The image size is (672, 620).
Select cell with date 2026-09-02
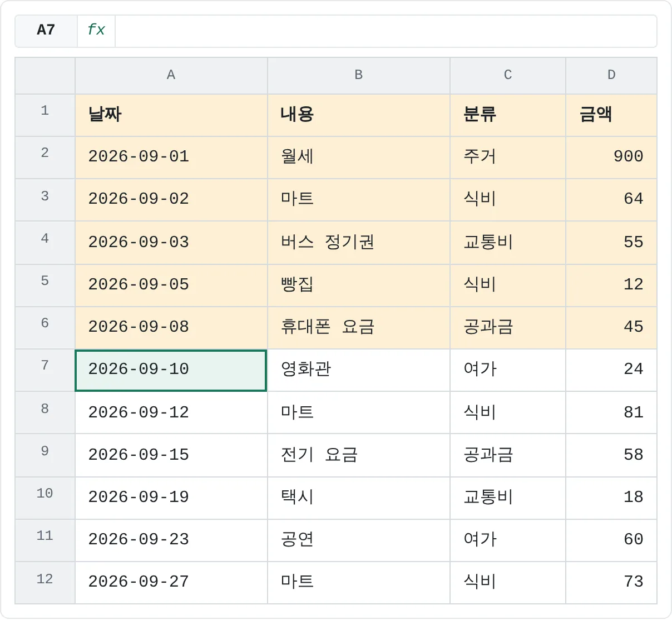pyautogui.click(x=171, y=200)
